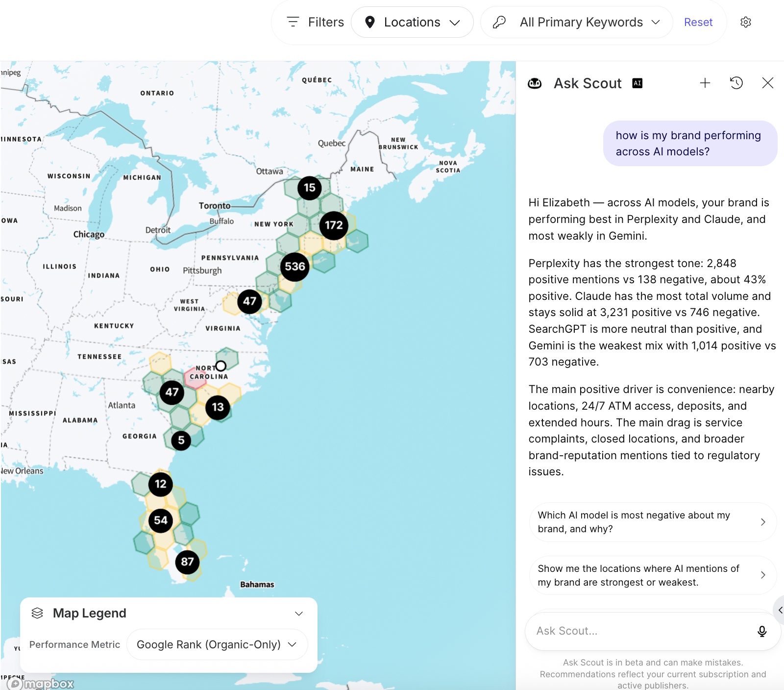This screenshot has width=784, height=690.
Task: Open the Filters panel
Action: click(x=315, y=22)
